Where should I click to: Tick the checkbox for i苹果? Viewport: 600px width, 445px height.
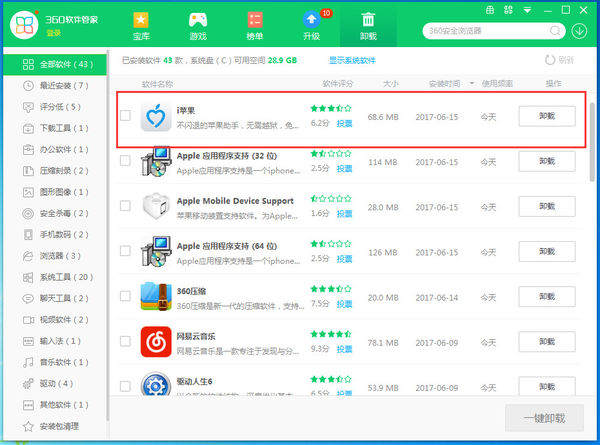tap(125, 116)
